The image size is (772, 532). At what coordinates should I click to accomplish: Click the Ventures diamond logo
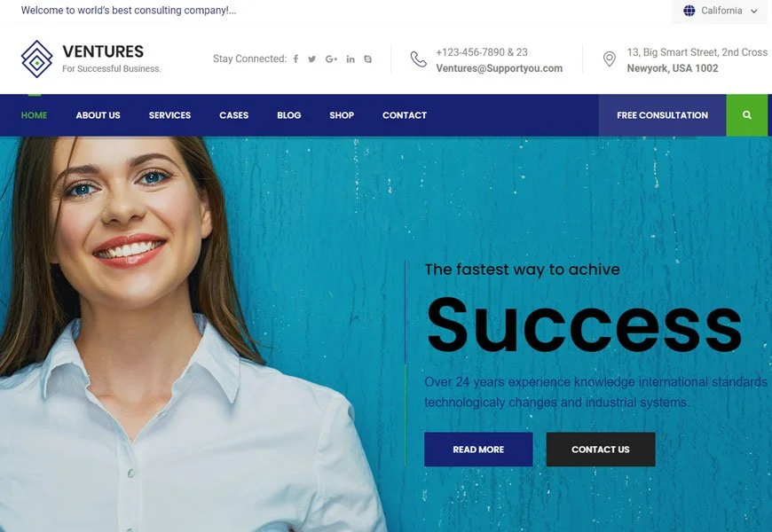point(37,59)
